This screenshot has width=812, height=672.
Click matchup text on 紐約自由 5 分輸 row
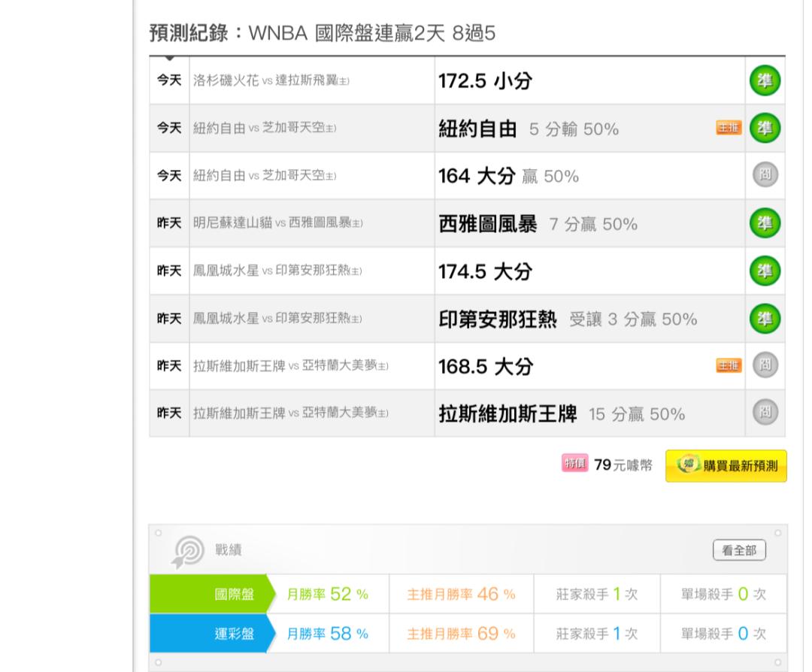265,128
